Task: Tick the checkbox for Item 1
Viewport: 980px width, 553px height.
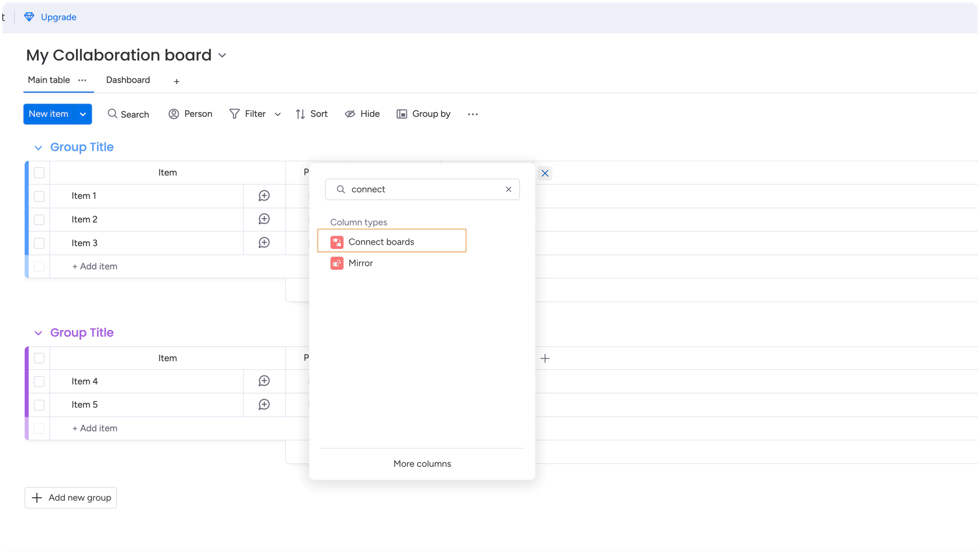Action: pos(39,196)
